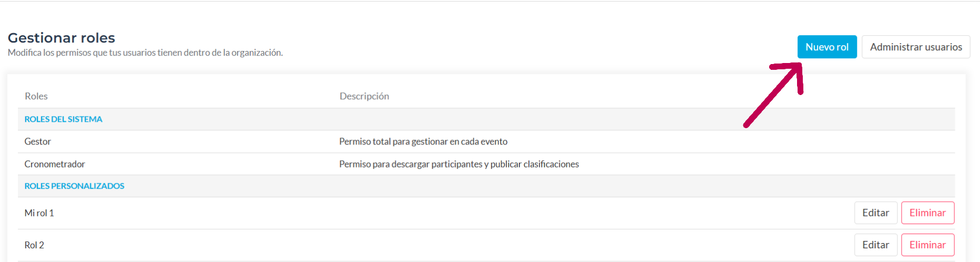The image size is (980, 262).
Task: Click the Cronometrador permission description text
Action: 459,164
